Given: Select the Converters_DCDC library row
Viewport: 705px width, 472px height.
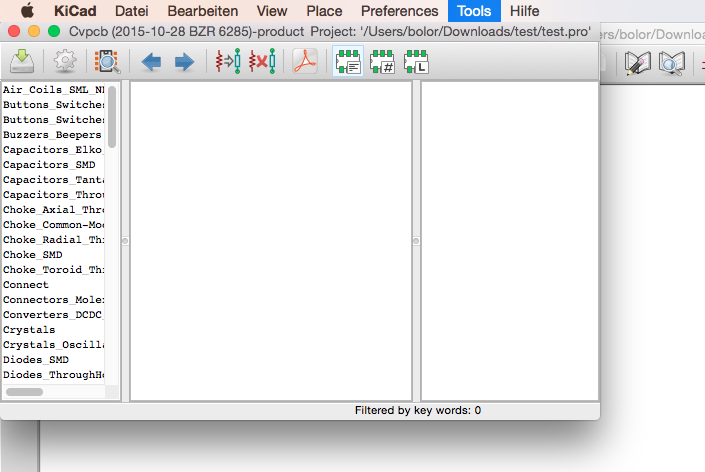Looking at the screenshot, I should pyautogui.click(x=54, y=315).
